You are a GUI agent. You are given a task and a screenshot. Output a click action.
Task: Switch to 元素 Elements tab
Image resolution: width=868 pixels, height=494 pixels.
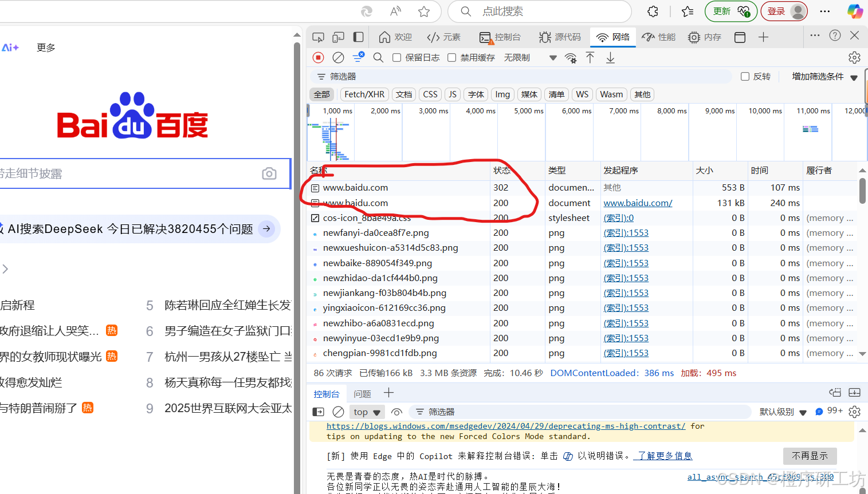(443, 37)
